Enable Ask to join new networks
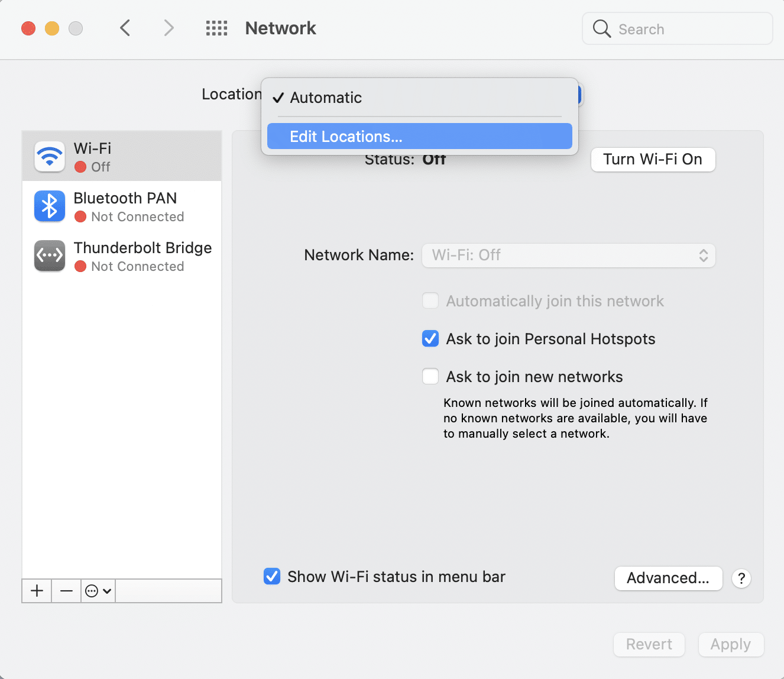This screenshot has width=784, height=679. [430, 376]
